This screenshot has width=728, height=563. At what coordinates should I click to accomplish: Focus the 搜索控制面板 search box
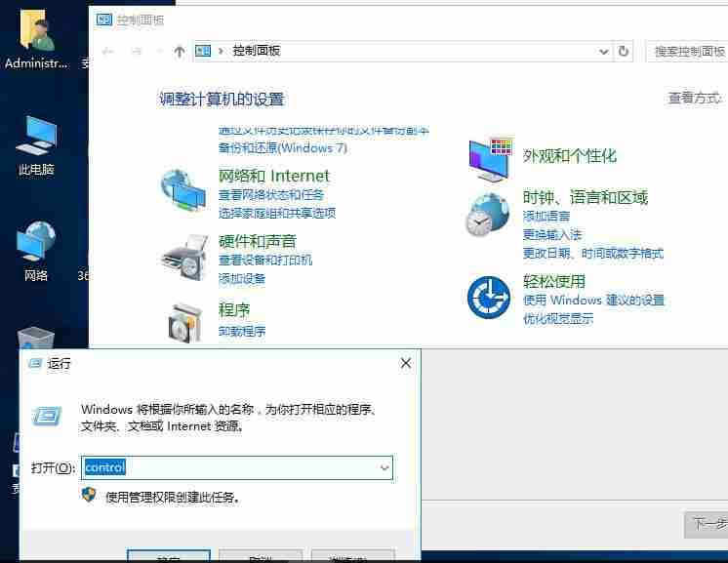[687, 51]
